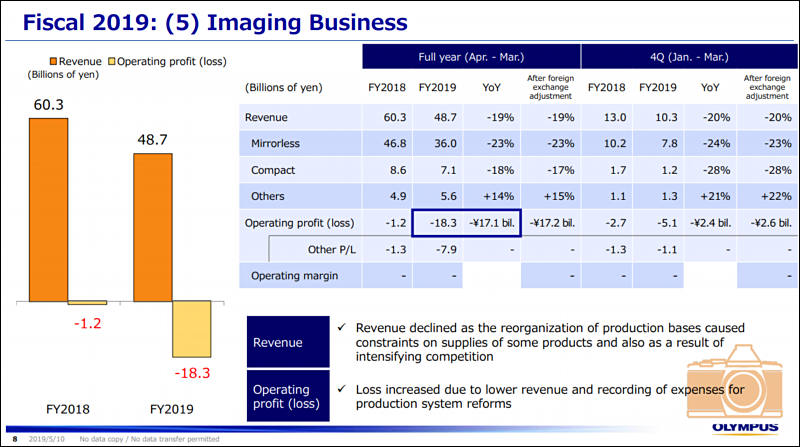The height and width of the screenshot is (447, 800).
Task: Click the checkmark beside Revenue declined text
Action: point(342,327)
